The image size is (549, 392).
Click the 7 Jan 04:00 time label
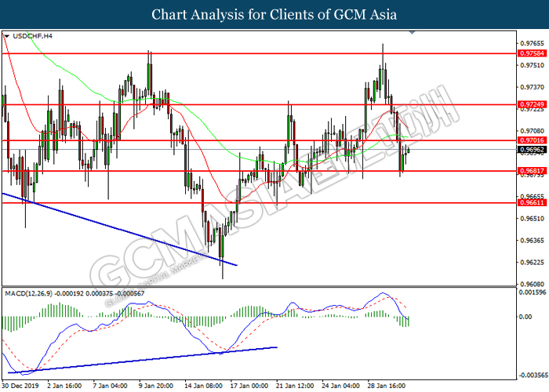[110, 386]
